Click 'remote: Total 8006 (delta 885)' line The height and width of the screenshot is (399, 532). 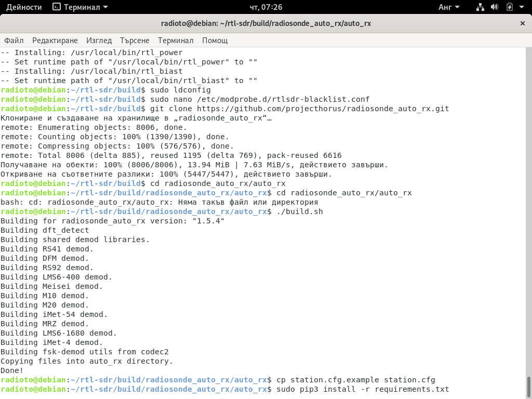pos(171,155)
